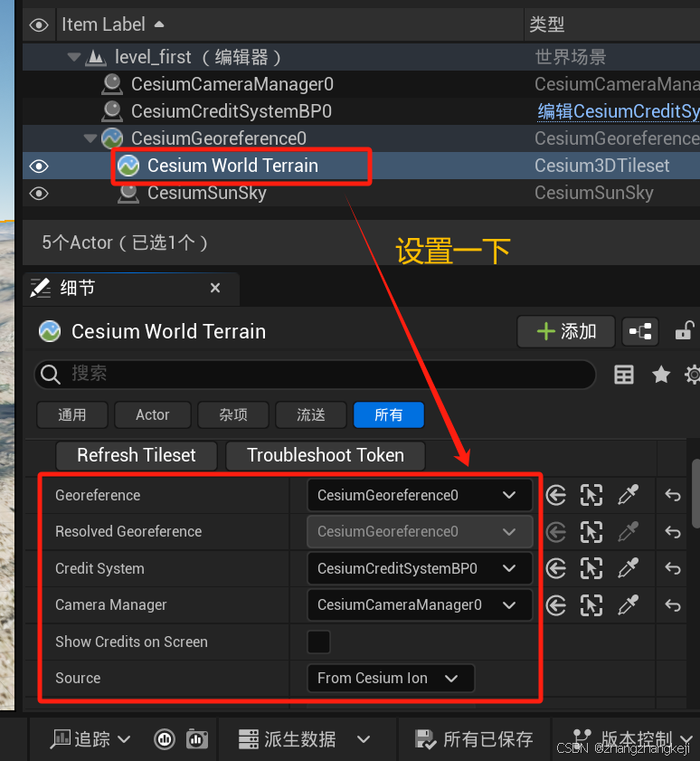The height and width of the screenshot is (761, 700).
Task: Open details view settings gear
Action: click(693, 375)
